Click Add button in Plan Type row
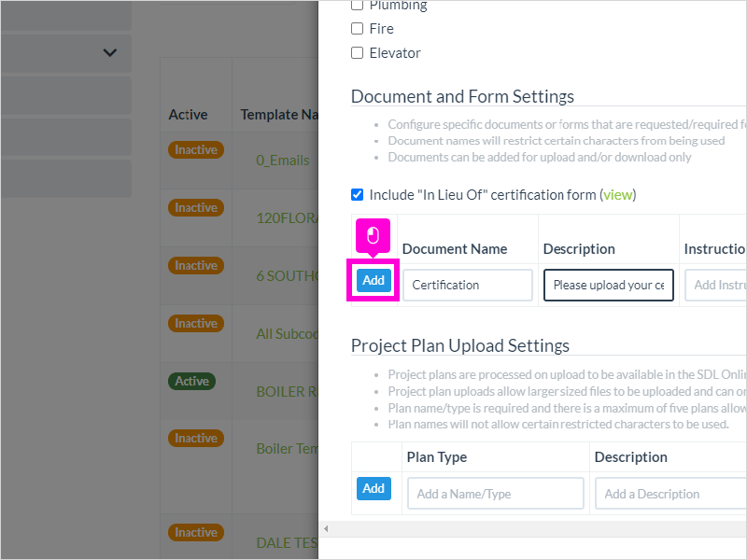This screenshot has width=747, height=560. tap(373, 488)
